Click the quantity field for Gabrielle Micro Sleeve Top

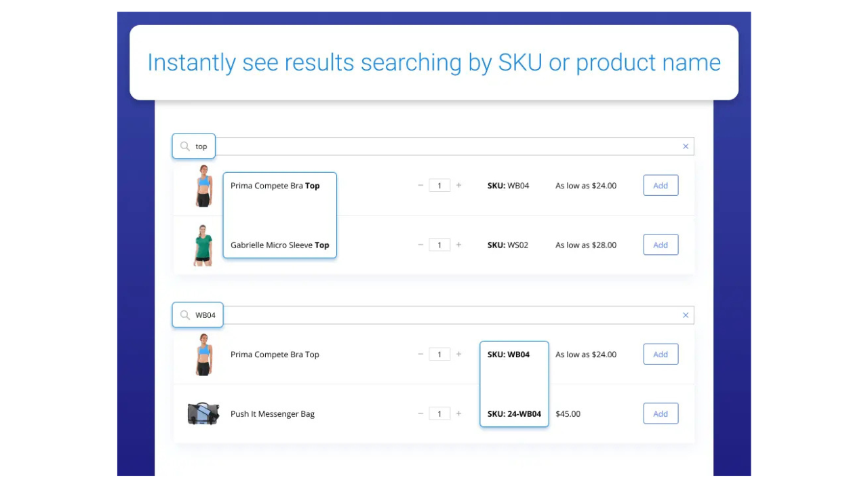[439, 245]
